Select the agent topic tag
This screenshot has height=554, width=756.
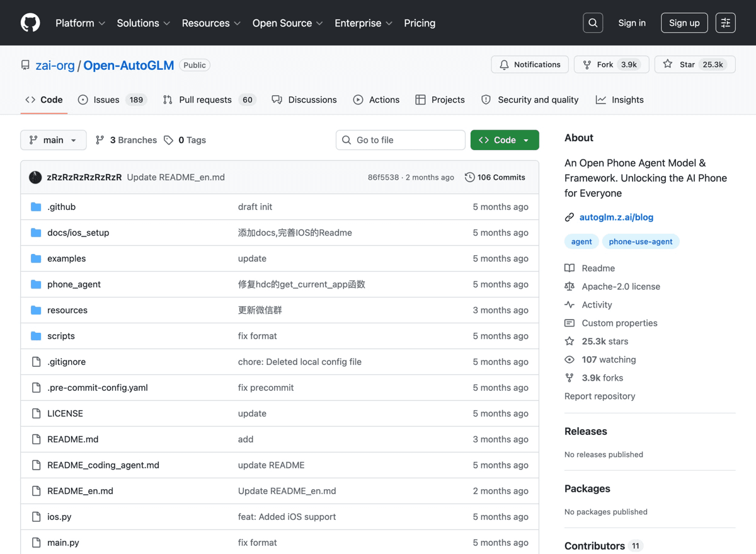[581, 241]
